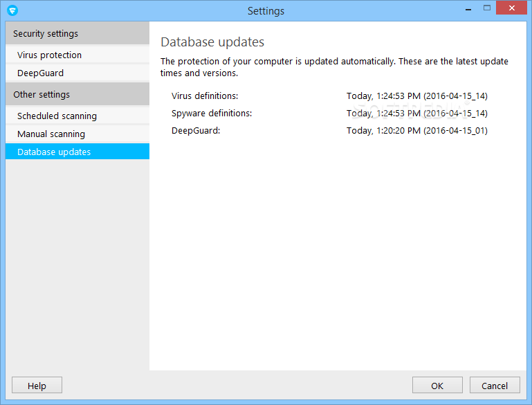Click the Other settings section header
Screen dimensions: 532x405
[77, 94]
